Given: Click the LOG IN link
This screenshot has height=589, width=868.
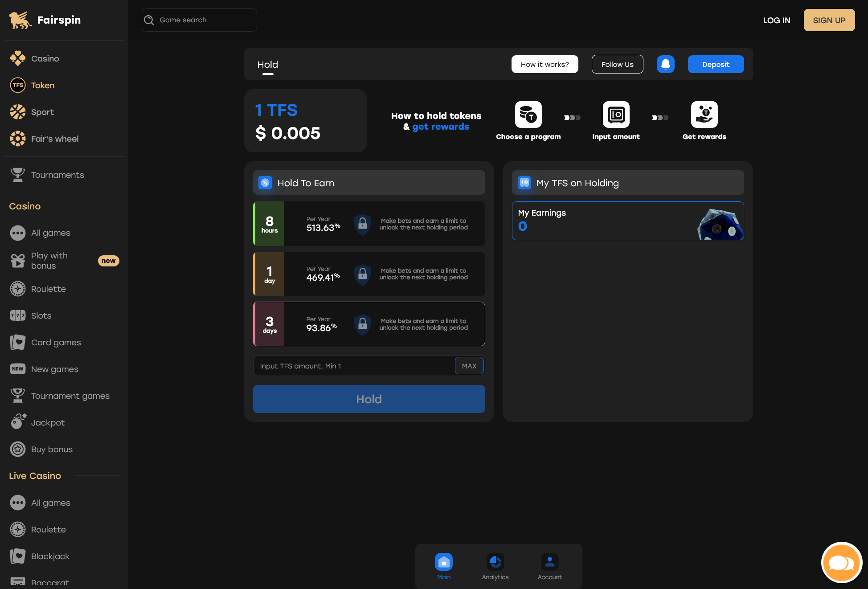Looking at the screenshot, I should coord(777,20).
